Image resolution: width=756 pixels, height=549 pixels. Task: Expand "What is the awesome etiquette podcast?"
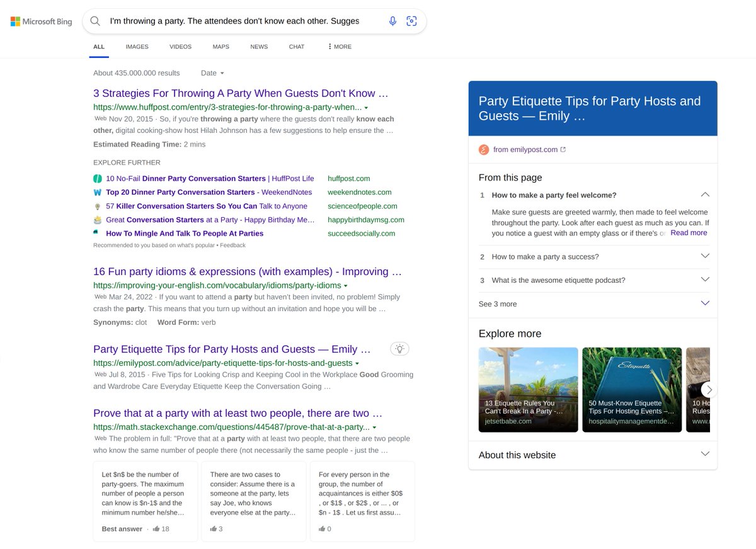(x=705, y=280)
